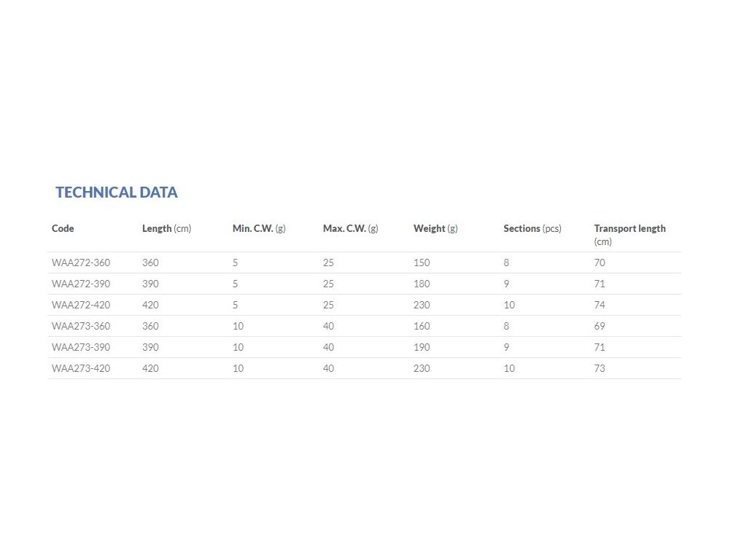Click the Code column header
The width and height of the screenshot is (747, 560).
click(63, 228)
